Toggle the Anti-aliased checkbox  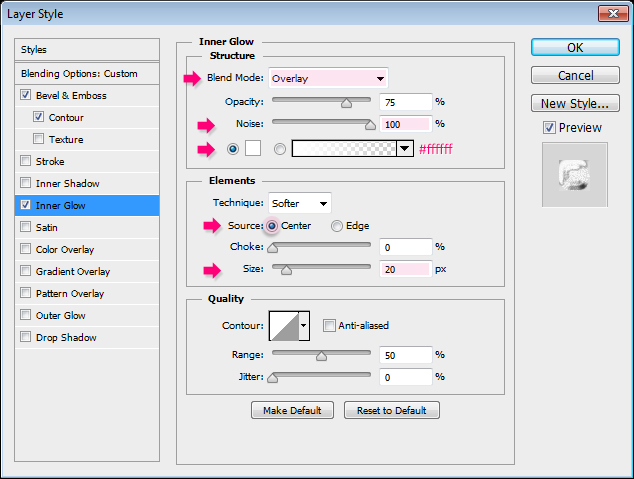coord(329,325)
